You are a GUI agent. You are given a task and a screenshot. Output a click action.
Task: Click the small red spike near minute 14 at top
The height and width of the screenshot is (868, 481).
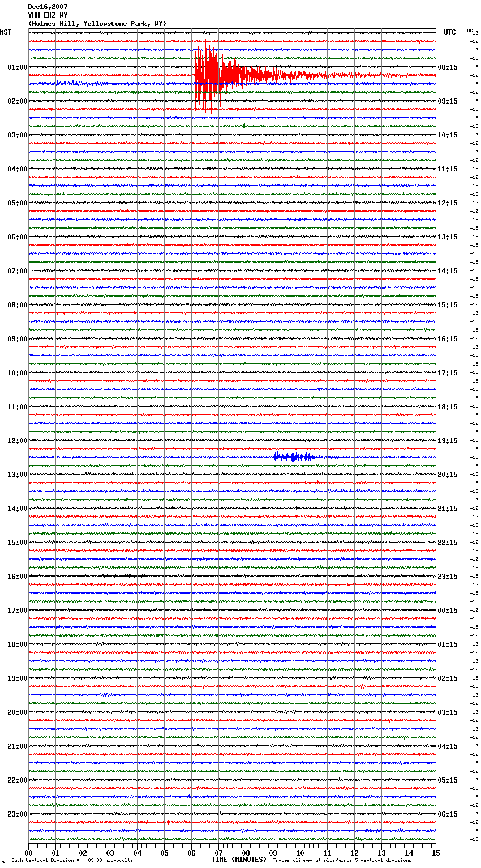(419, 37)
